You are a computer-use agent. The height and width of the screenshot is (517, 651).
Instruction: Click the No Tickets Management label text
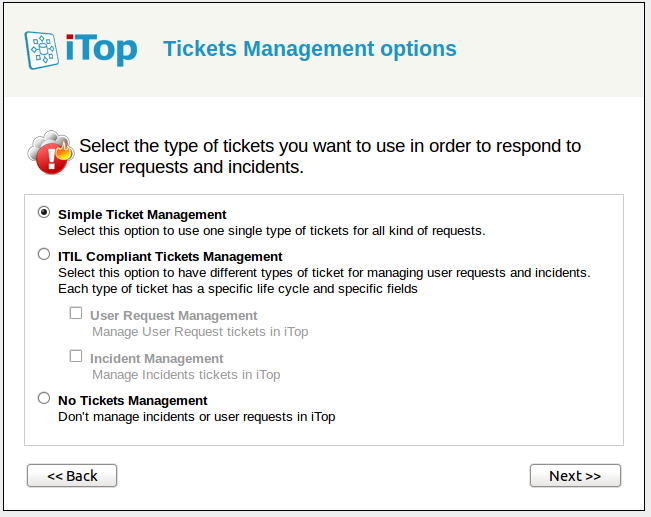[x=133, y=401]
